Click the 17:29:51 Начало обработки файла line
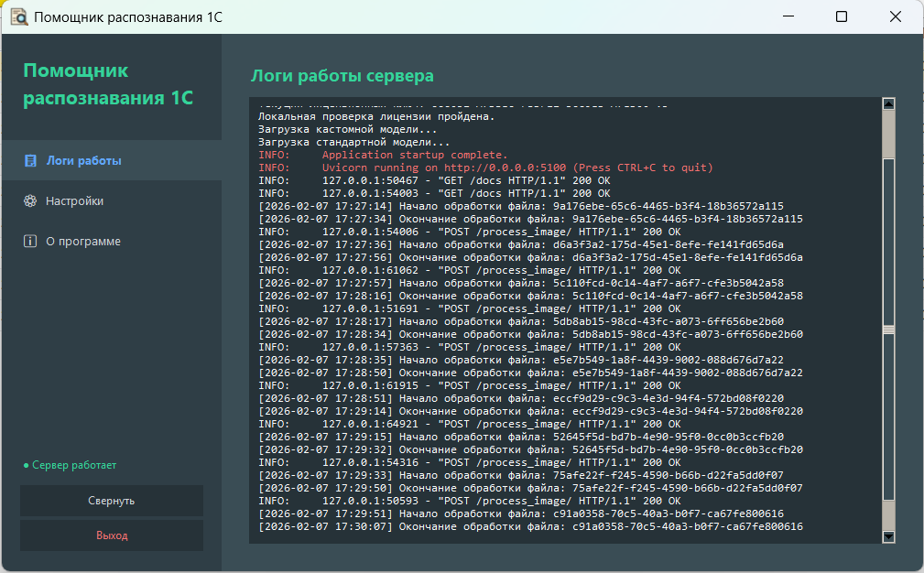Image resolution: width=924 pixels, height=573 pixels. tap(521, 514)
